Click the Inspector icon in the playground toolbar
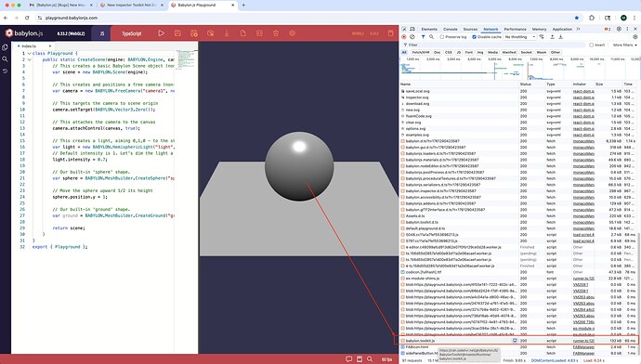Screen dimensions: 641x364 [210, 33]
